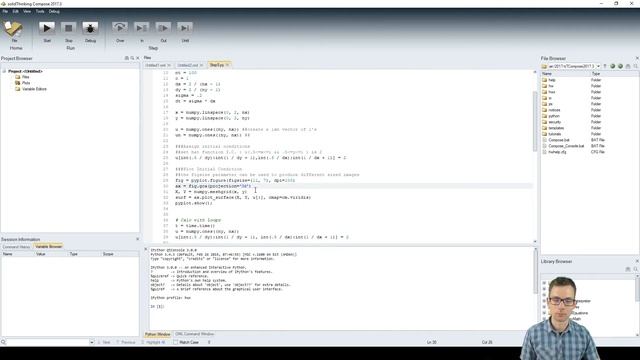Switch to the Python Window tab

[158, 334]
